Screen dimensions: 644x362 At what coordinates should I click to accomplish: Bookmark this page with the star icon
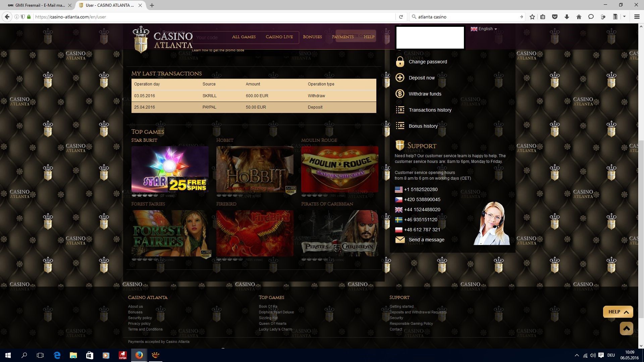click(x=532, y=17)
